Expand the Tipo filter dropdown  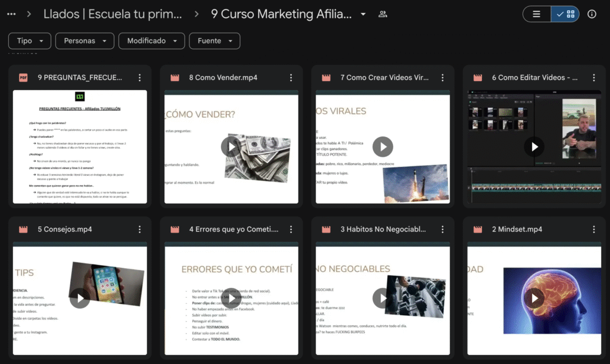30,41
